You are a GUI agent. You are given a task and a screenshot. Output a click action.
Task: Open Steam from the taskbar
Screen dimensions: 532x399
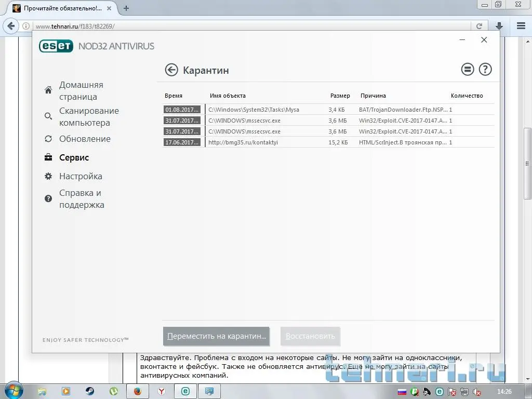pos(90,392)
